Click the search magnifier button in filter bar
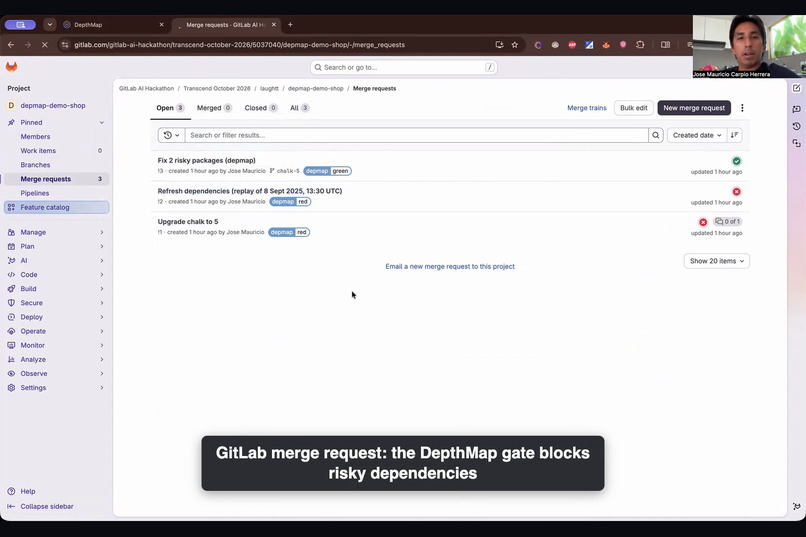 pyautogui.click(x=655, y=135)
